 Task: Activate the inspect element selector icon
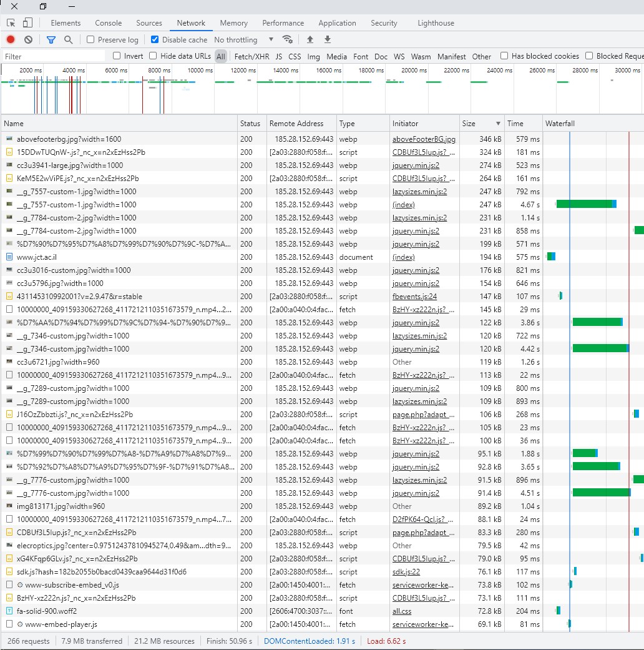(11, 23)
